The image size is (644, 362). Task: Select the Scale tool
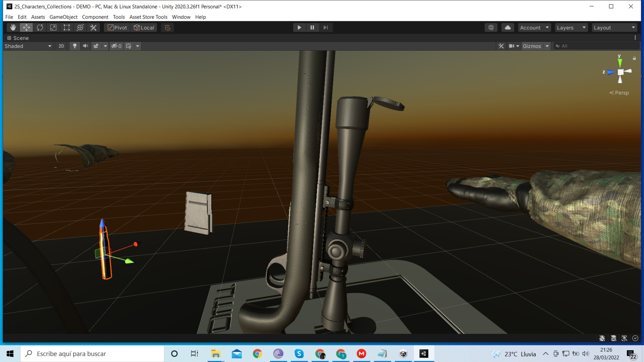(x=53, y=28)
